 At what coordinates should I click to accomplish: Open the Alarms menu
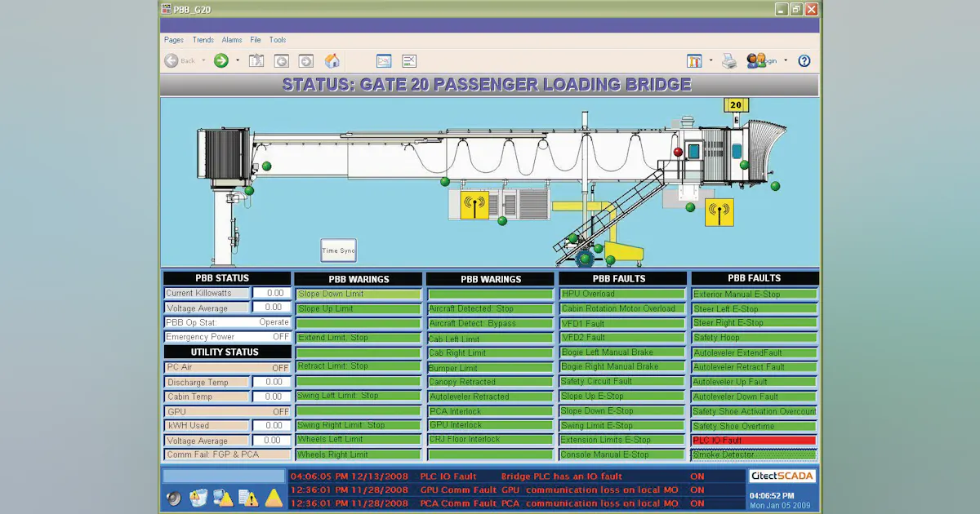tap(232, 40)
